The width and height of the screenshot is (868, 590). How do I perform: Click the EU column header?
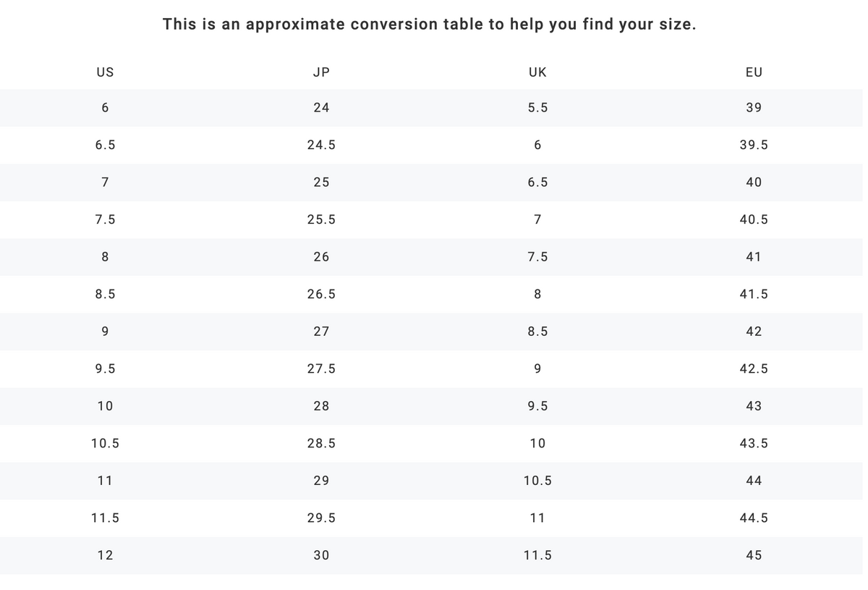[x=754, y=72]
